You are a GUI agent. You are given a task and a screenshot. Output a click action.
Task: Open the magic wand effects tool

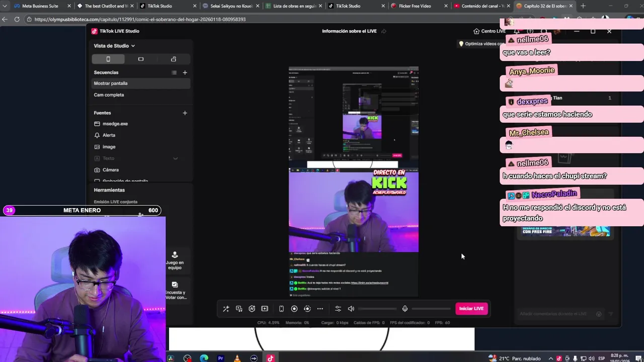(226, 309)
